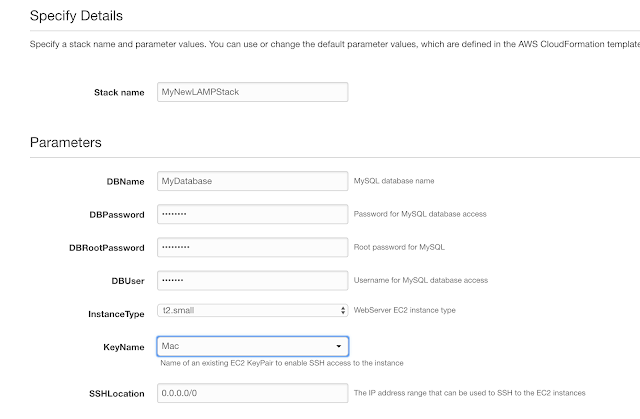Click the SSHLocation label
Image resolution: width=640 pixels, height=419 pixels.
117,394
